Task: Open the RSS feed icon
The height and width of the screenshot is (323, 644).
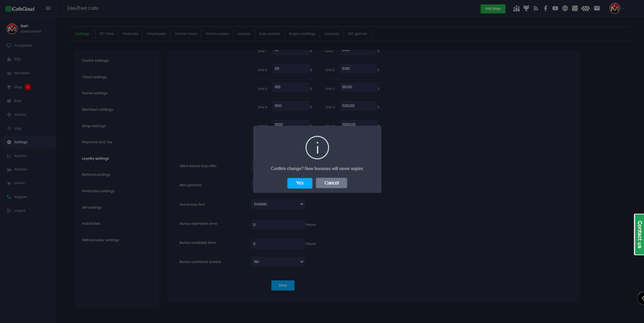Action: (x=536, y=8)
